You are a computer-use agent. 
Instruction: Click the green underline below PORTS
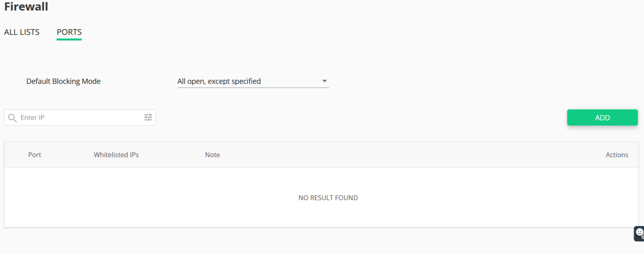coord(69,39)
